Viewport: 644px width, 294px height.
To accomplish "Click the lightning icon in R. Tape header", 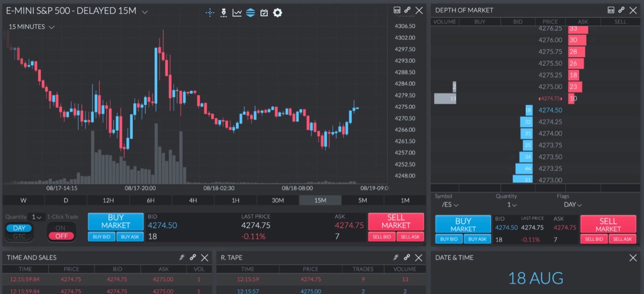I will click(x=396, y=258).
